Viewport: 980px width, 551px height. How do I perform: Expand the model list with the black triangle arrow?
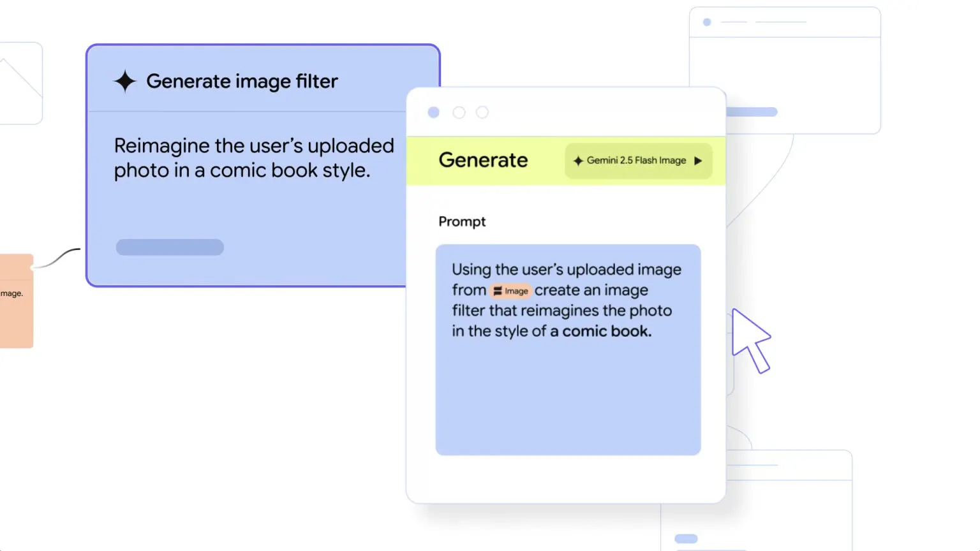[x=698, y=161]
